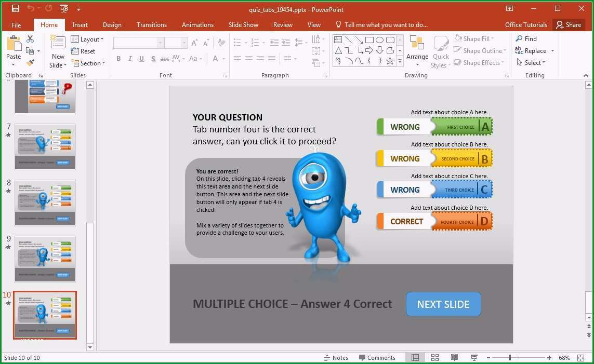Click the Ribbon Display Options icon
Screen dimensions: 594x364
point(509,9)
